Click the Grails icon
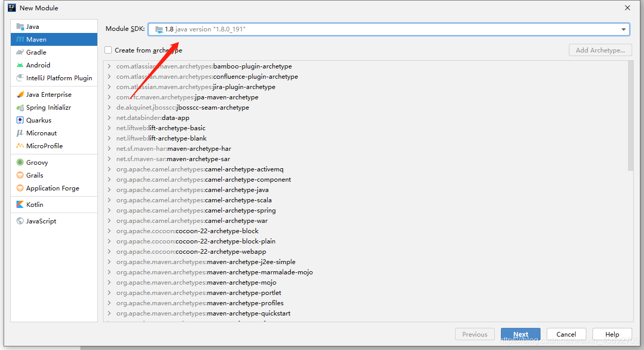This screenshot has width=644, height=350. click(x=20, y=176)
